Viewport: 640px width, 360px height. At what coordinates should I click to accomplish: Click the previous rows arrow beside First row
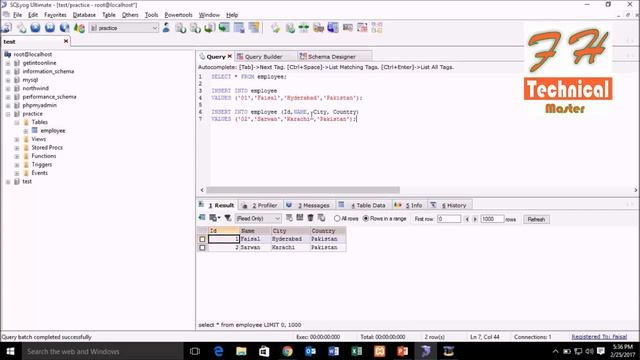pos(467,219)
